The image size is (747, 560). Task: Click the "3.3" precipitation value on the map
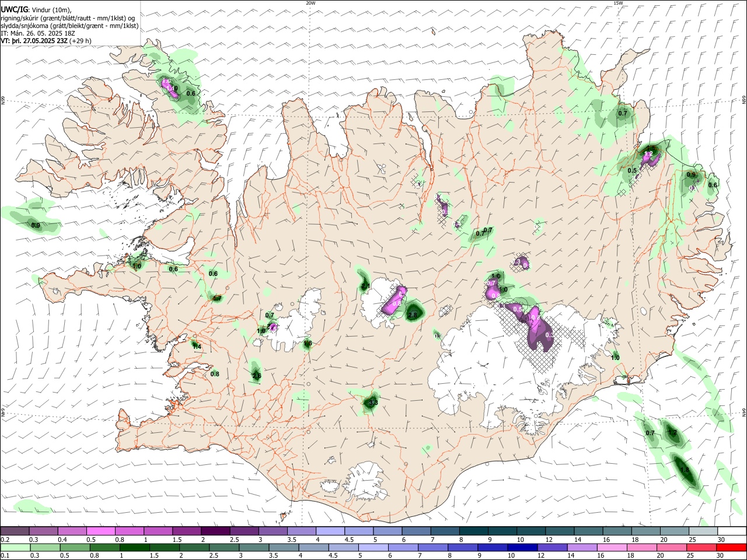coord(373,402)
